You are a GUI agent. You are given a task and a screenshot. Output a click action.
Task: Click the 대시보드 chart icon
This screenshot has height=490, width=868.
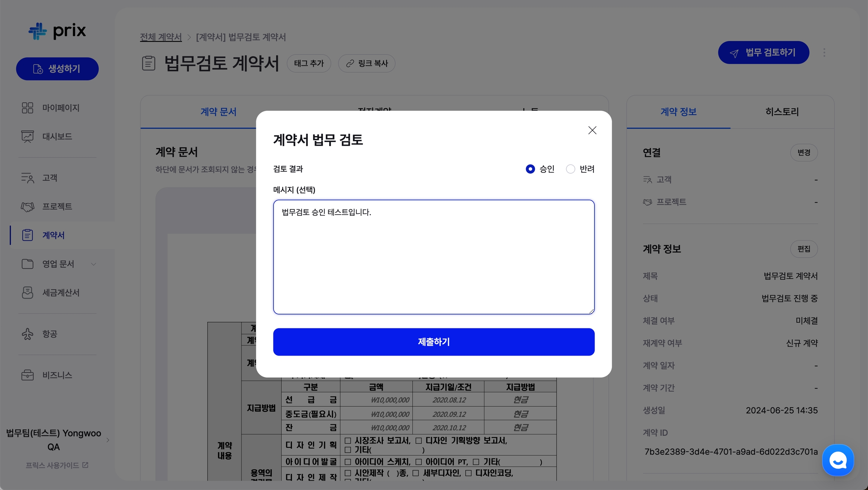pos(28,136)
